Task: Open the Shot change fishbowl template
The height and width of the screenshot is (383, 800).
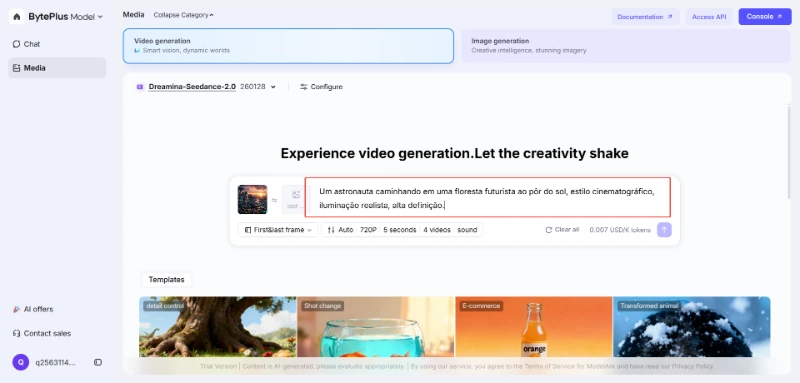Action: tap(376, 327)
